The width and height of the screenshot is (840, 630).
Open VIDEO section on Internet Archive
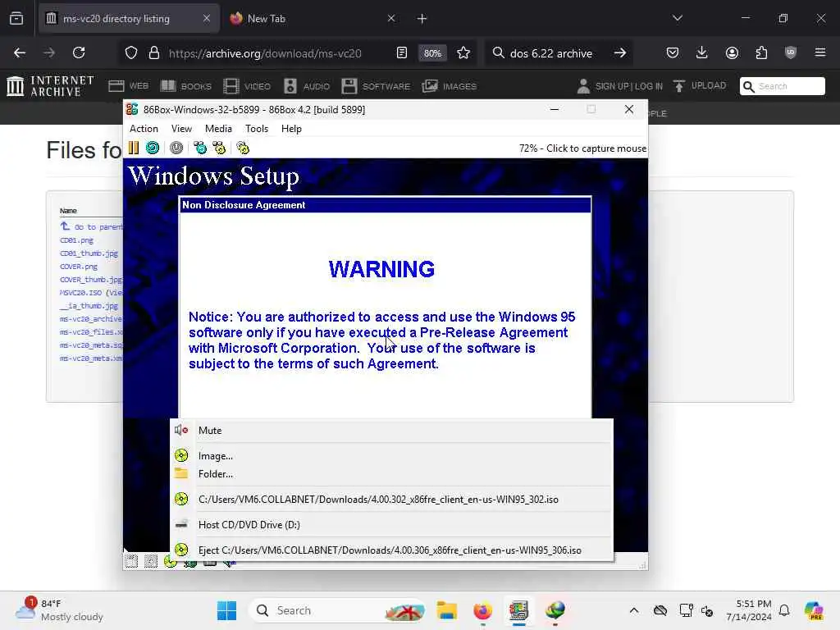(247, 86)
